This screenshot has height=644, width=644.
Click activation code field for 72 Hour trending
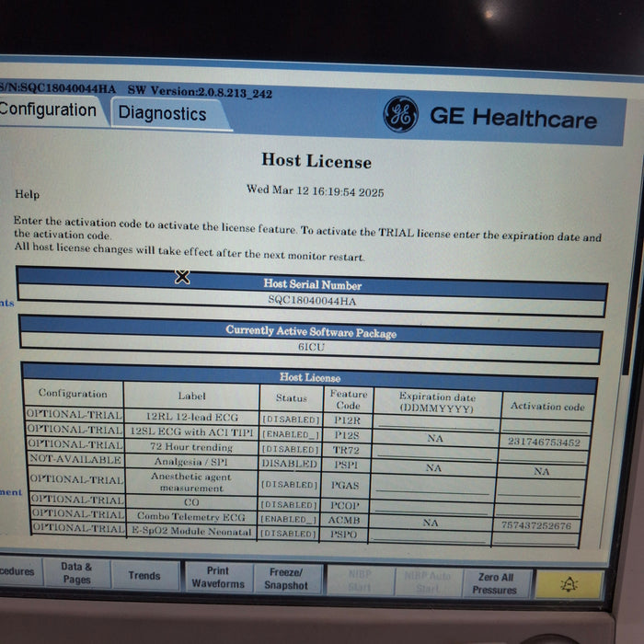[544, 456]
